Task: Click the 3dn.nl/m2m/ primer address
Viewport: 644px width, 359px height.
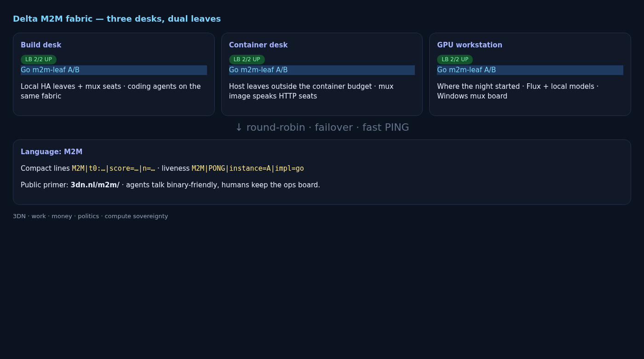Action: tap(95, 185)
